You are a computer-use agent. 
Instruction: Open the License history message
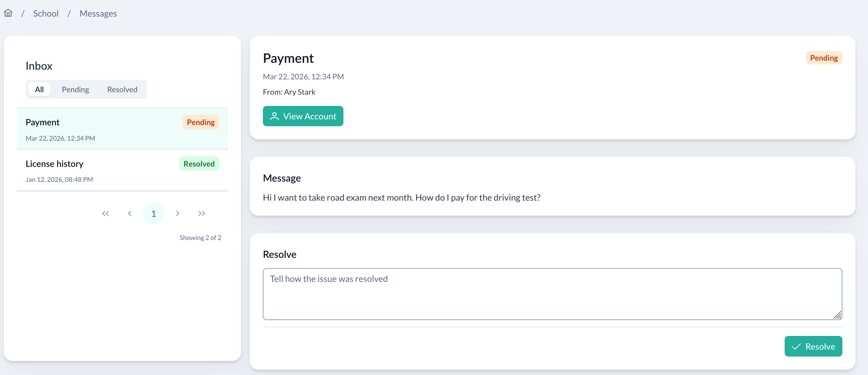(x=101, y=171)
